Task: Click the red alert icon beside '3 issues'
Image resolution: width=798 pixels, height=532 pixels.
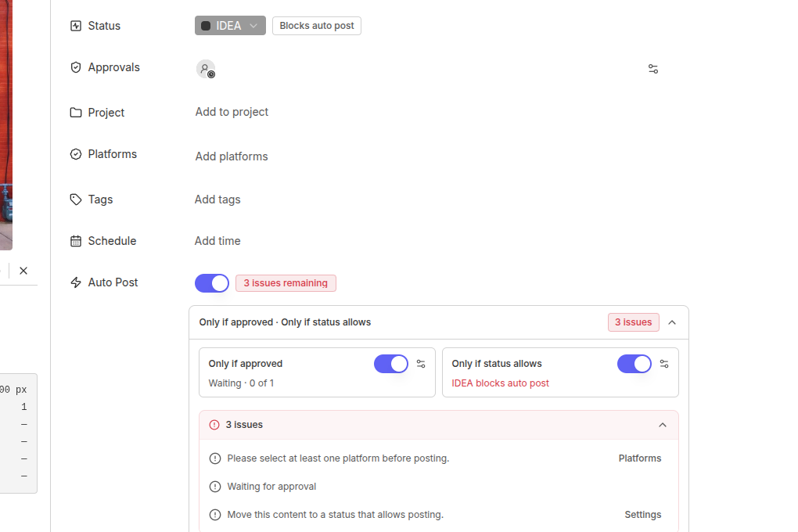Action: (214, 425)
